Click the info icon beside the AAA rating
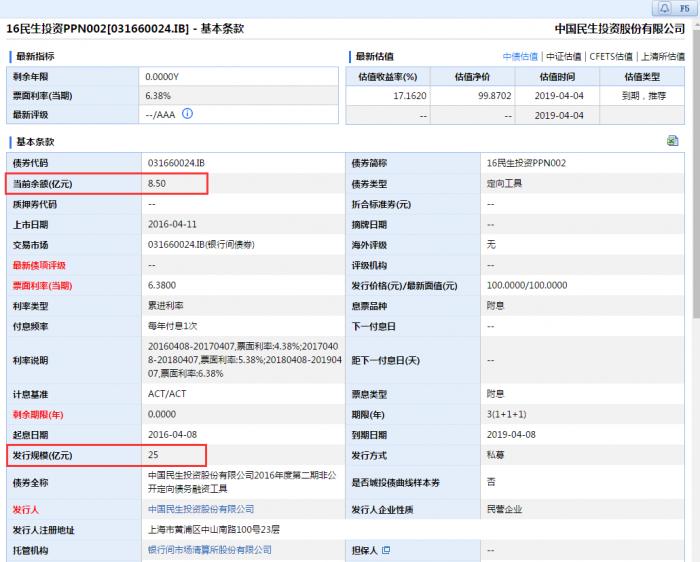The height and width of the screenshot is (562, 700). point(187,115)
